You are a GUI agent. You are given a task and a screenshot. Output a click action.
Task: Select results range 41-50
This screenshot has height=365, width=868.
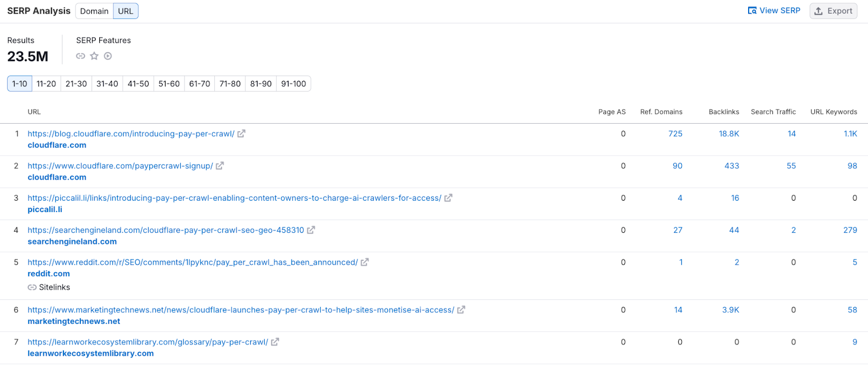click(138, 84)
